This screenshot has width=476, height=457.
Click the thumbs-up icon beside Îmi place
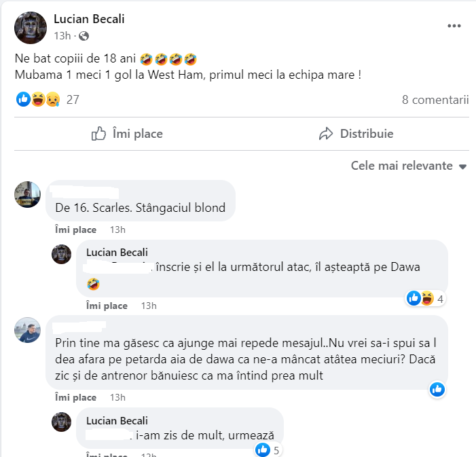click(x=99, y=134)
